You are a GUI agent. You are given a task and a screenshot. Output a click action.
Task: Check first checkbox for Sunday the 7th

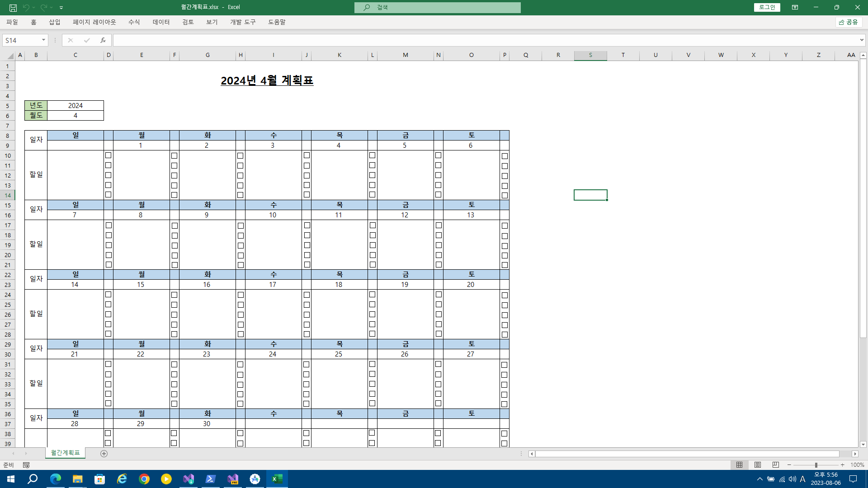(108, 225)
